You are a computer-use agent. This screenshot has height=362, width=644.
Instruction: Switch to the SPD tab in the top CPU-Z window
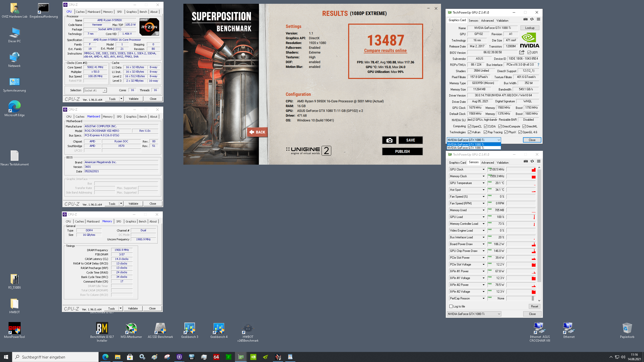[119, 12]
